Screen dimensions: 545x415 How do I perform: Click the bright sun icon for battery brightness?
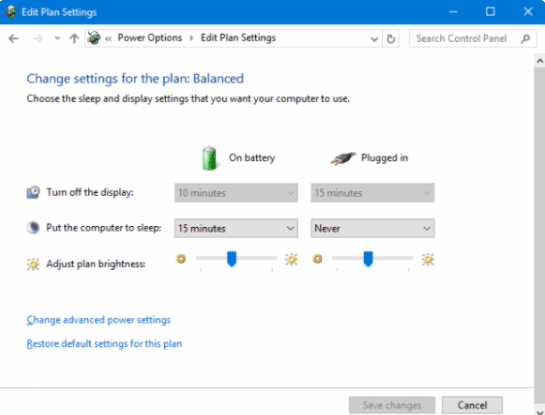click(291, 259)
